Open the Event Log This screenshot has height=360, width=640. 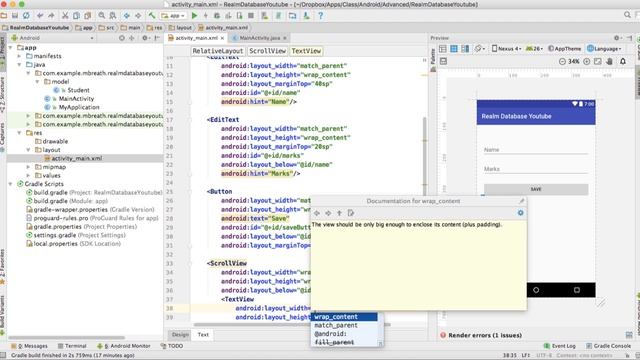[x=560, y=346]
